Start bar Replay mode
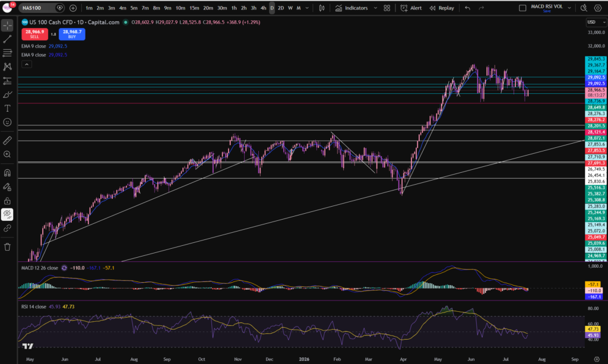 442,8
